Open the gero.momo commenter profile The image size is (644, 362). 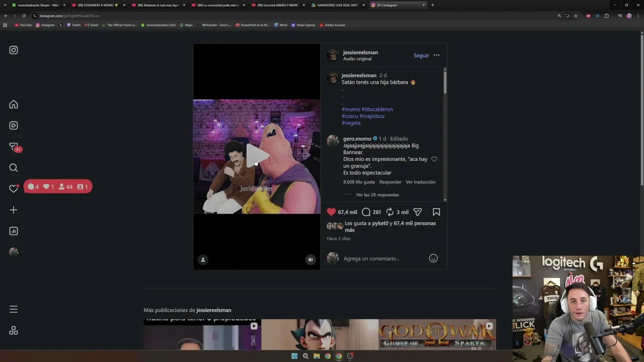(357, 139)
